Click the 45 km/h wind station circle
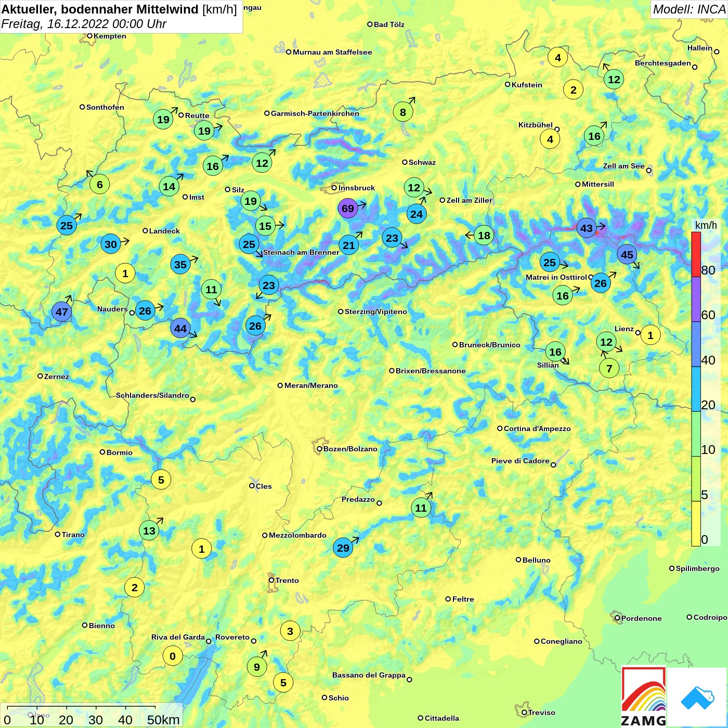The width and height of the screenshot is (728, 728). 627,255
